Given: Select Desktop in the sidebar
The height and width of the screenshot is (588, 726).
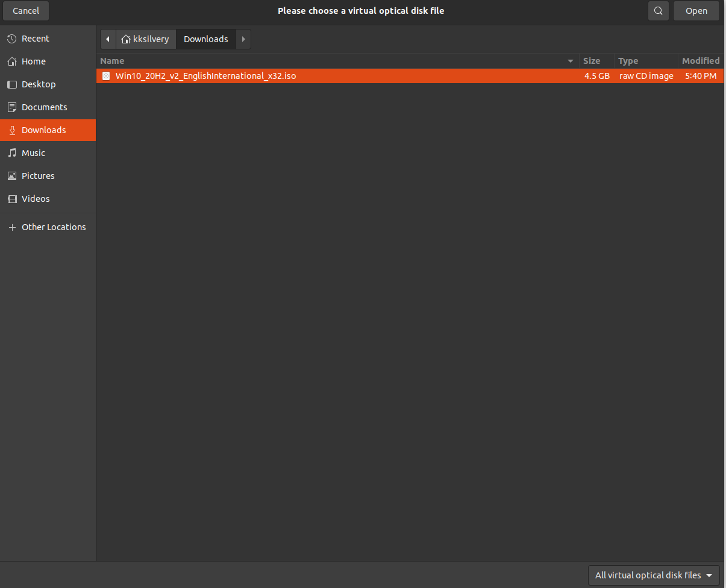Looking at the screenshot, I should pyautogui.click(x=48, y=84).
